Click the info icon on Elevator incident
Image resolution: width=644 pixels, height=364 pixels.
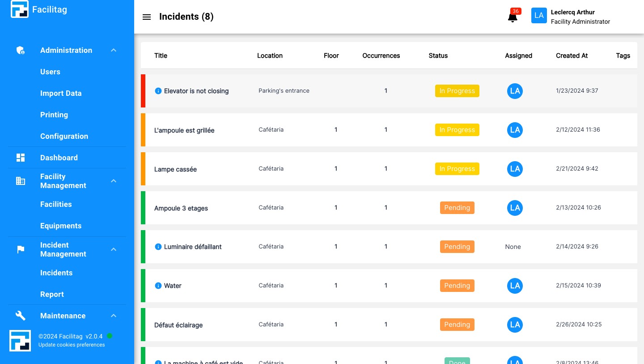point(158,91)
